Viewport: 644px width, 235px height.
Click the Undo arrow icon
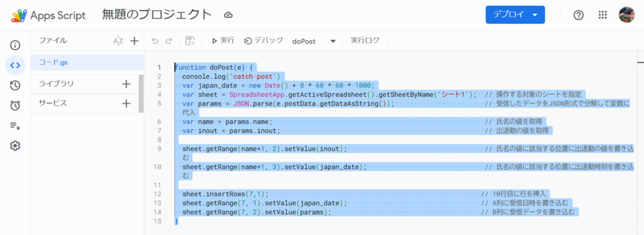155,41
